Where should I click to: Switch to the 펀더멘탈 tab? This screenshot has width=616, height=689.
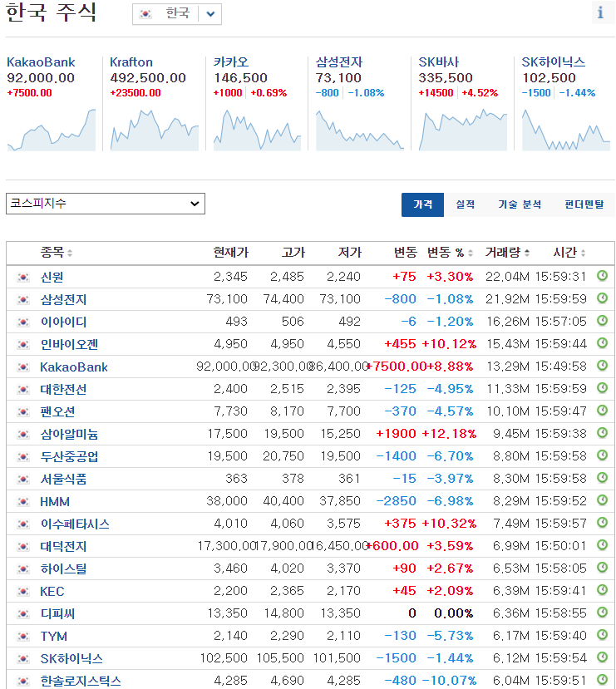point(584,204)
